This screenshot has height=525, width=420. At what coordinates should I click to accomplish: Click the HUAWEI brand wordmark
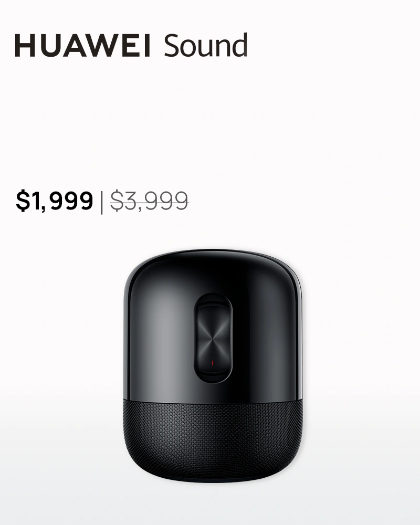pyautogui.click(x=82, y=45)
